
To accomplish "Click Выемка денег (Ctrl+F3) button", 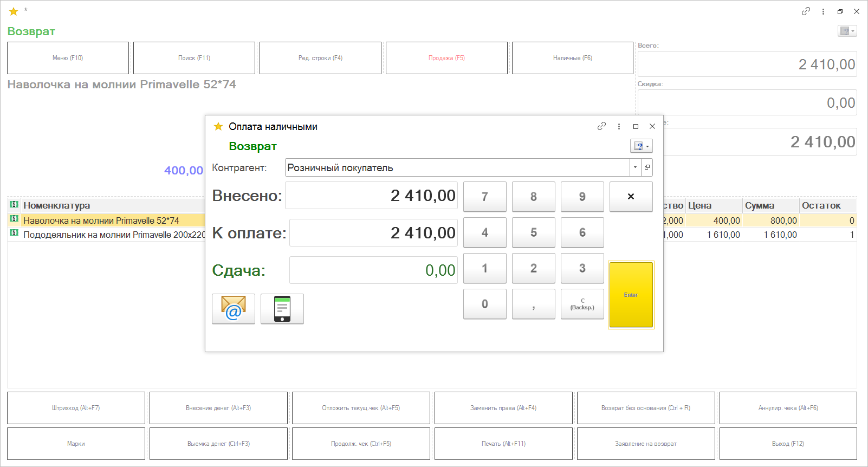I will pos(218,444).
